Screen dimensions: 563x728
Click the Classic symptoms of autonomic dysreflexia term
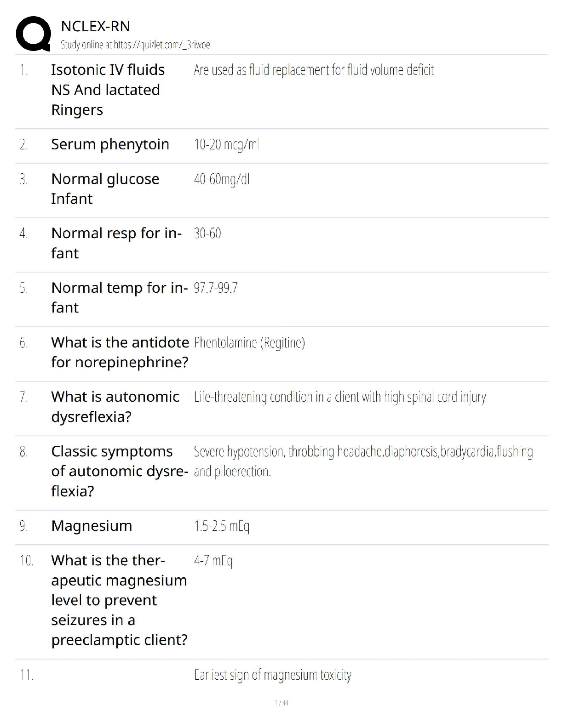(x=119, y=471)
